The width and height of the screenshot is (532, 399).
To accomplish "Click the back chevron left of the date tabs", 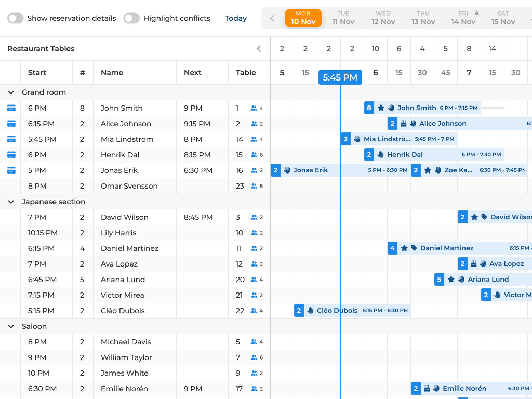I will tap(271, 18).
